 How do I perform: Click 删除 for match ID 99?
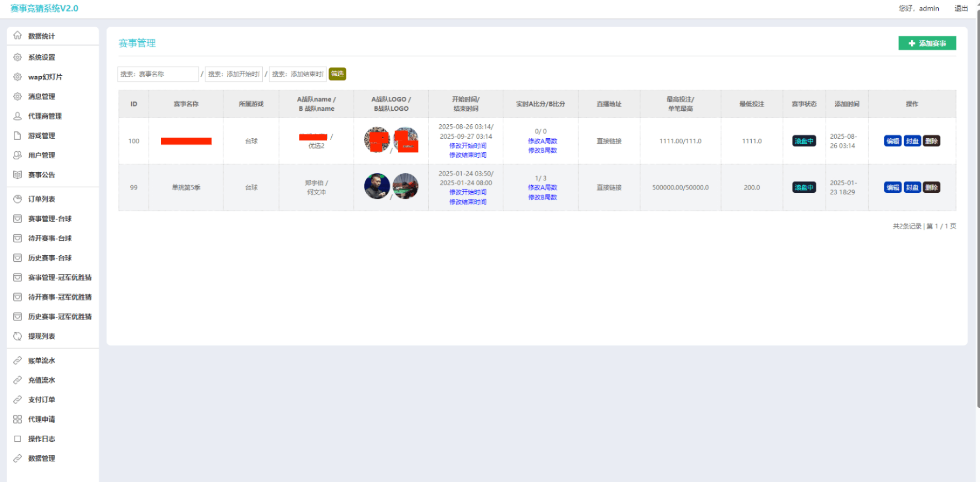(931, 188)
